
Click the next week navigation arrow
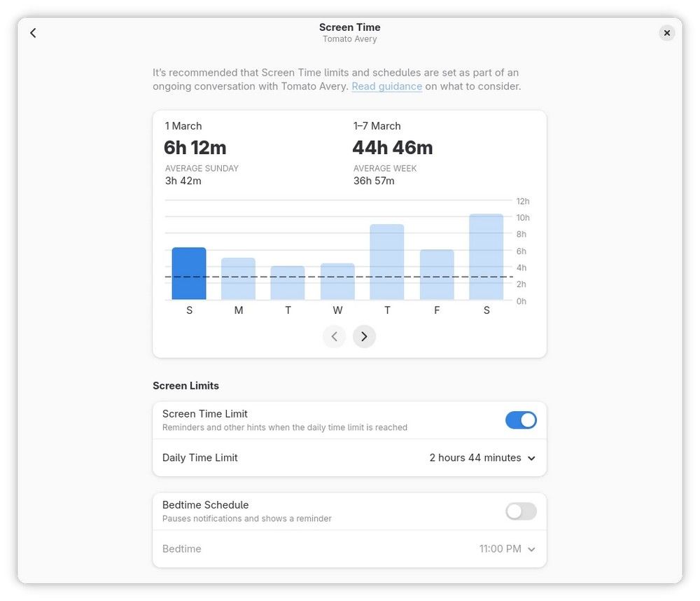pyautogui.click(x=364, y=336)
